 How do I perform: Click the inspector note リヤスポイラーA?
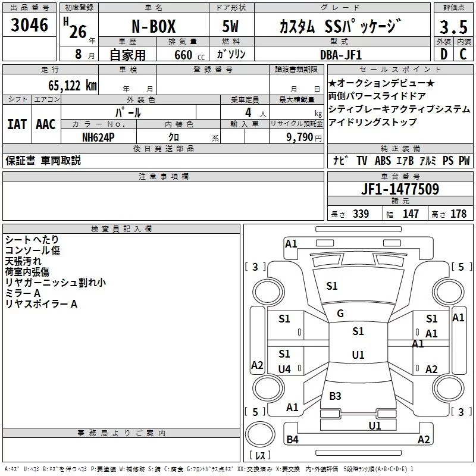[x=41, y=304]
